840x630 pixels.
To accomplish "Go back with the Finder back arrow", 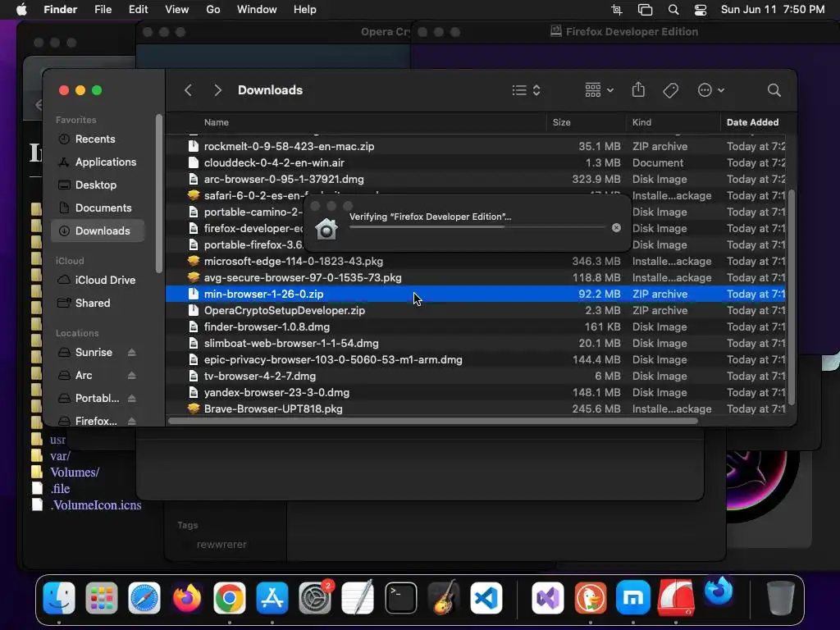I will tap(188, 90).
